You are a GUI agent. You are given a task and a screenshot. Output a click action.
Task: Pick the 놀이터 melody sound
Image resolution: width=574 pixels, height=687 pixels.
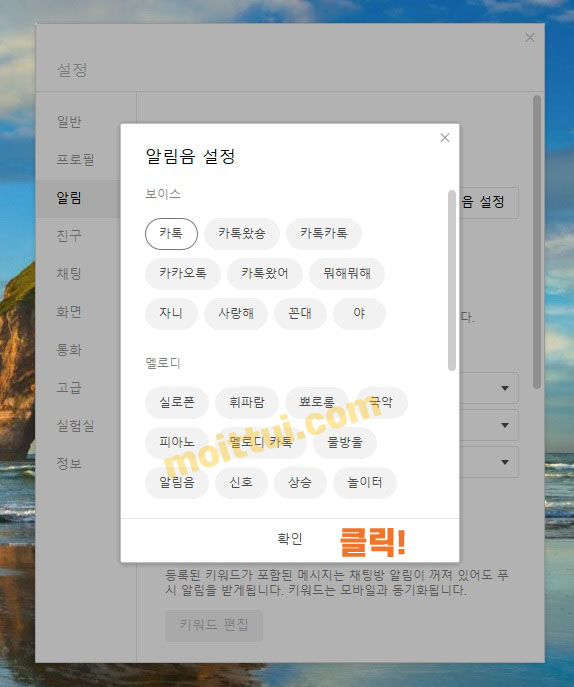pos(365,483)
